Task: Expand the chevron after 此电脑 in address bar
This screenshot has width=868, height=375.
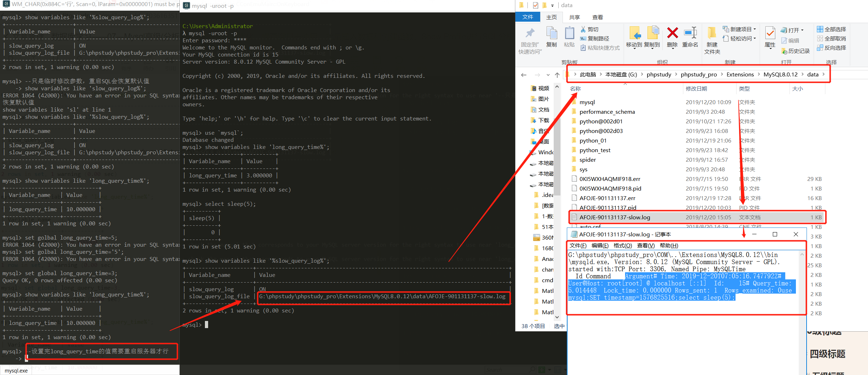Action: 601,74
